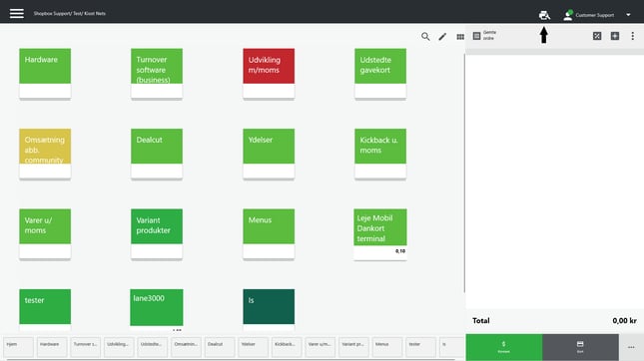
Task: Expand Customer Support user dropdown arrow
Action: 628,15
